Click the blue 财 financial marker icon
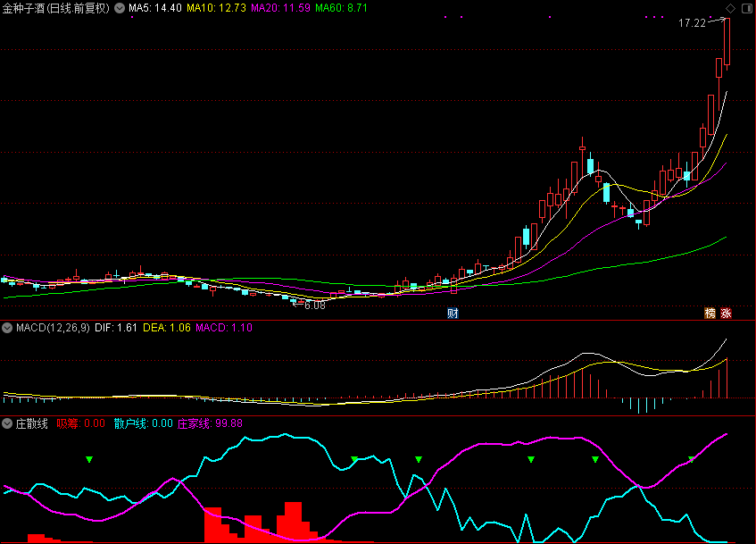Image resolution: width=756 pixels, height=544 pixels. [x=453, y=313]
